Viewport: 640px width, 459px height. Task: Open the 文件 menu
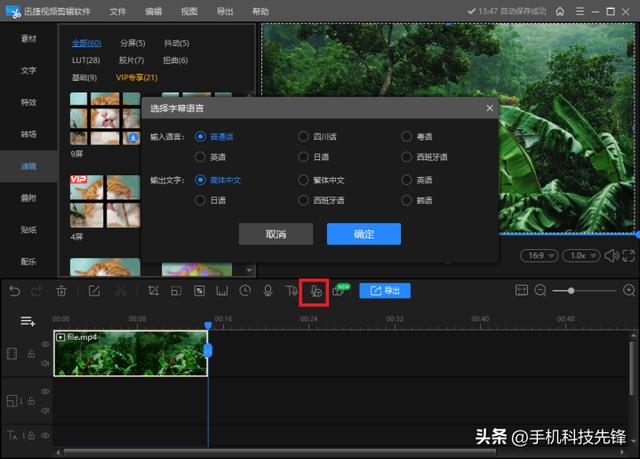[118, 12]
